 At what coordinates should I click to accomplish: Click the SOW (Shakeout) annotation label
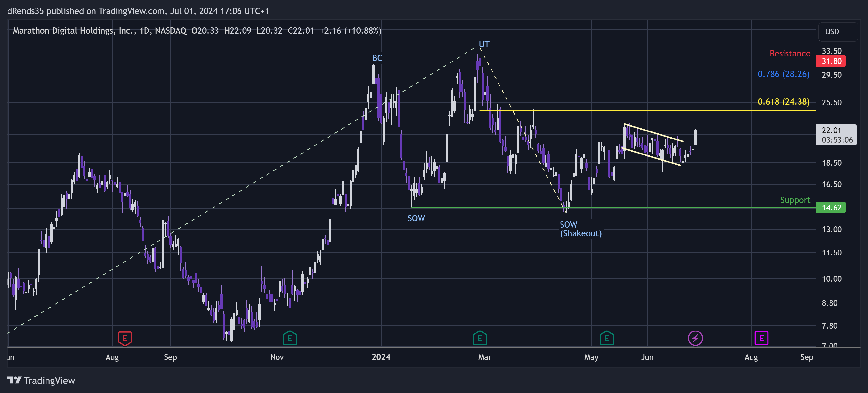pyautogui.click(x=581, y=229)
